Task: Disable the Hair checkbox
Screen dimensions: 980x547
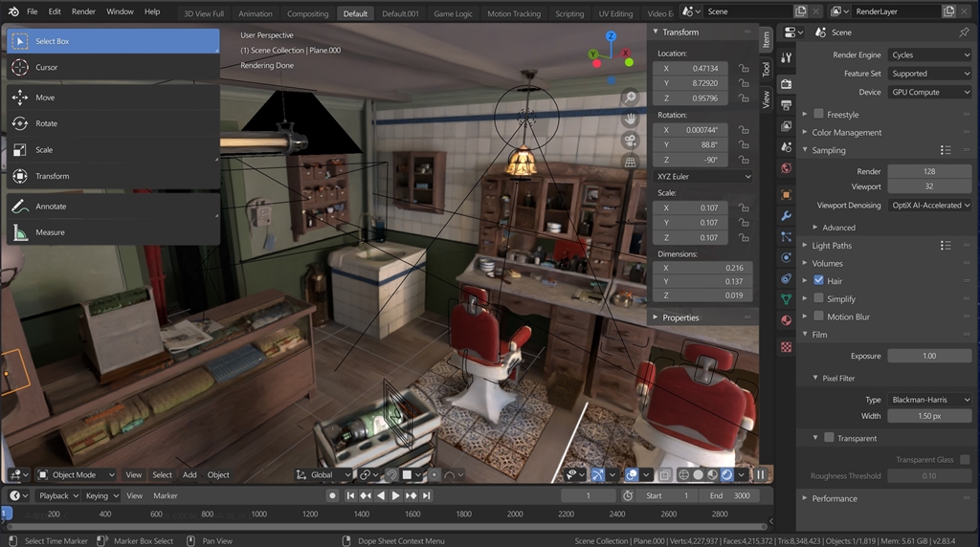Action: tap(818, 281)
